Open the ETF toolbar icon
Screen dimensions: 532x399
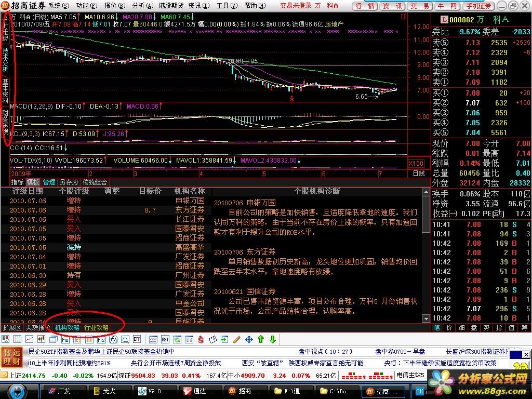click(137, 339)
